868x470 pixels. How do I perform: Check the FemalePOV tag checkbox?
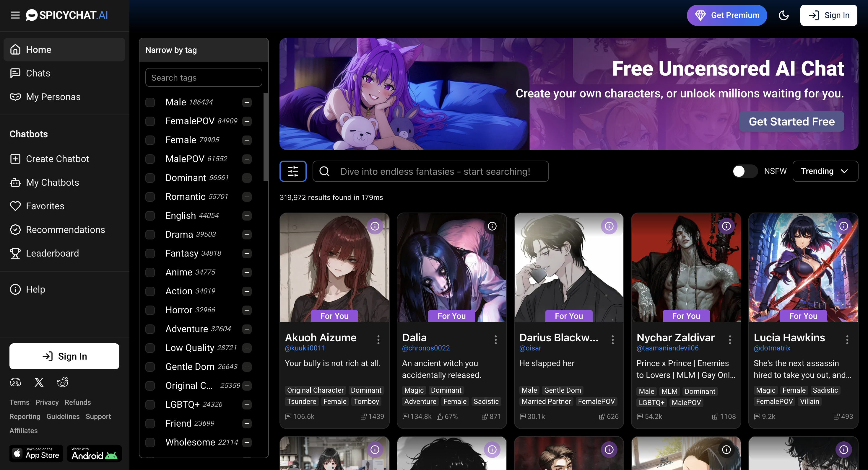point(150,121)
